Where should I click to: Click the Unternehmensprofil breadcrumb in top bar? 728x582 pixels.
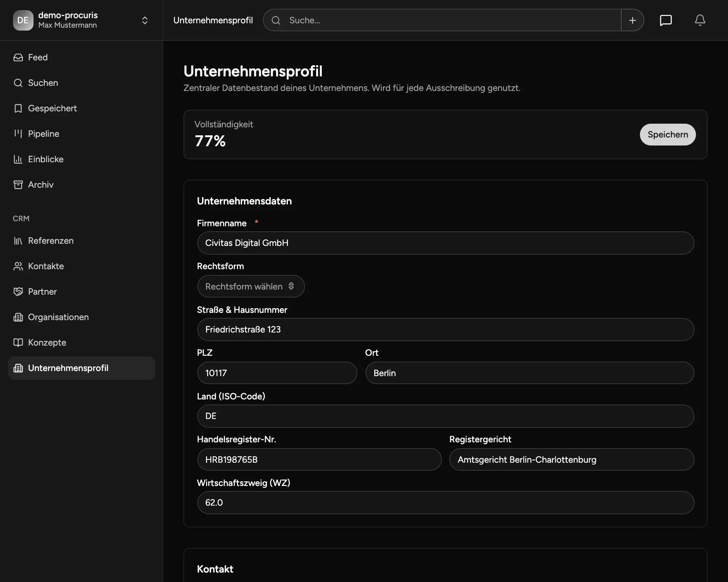pyautogui.click(x=213, y=20)
